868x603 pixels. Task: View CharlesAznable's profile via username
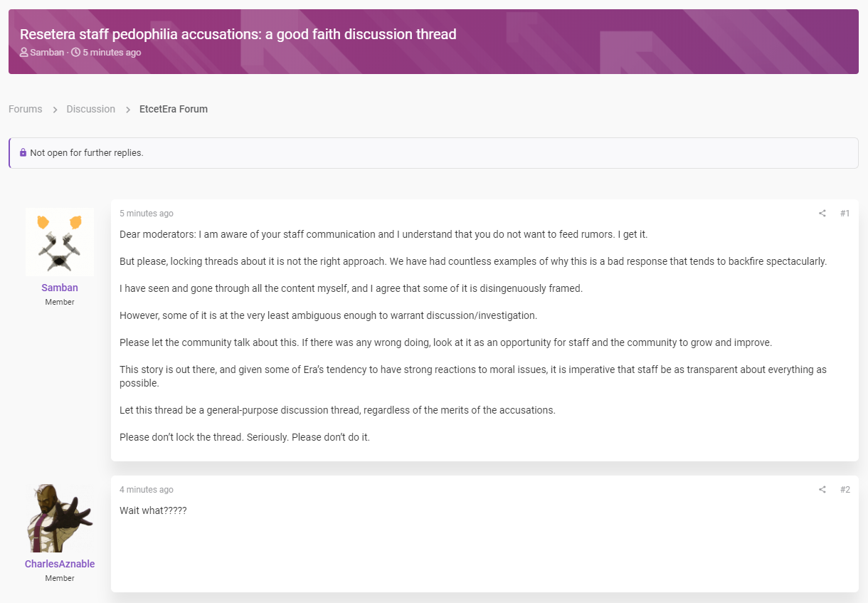(60, 564)
